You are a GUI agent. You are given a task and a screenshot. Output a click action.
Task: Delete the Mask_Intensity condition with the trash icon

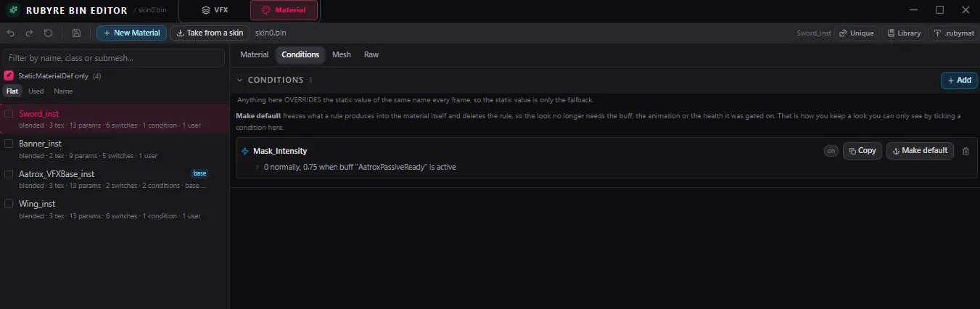[965, 151]
